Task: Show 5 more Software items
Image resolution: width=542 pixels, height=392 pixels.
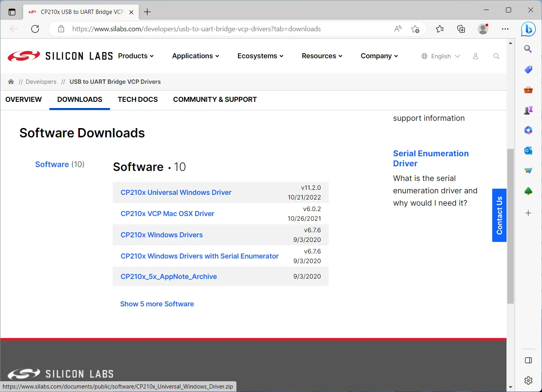Action: click(x=157, y=304)
